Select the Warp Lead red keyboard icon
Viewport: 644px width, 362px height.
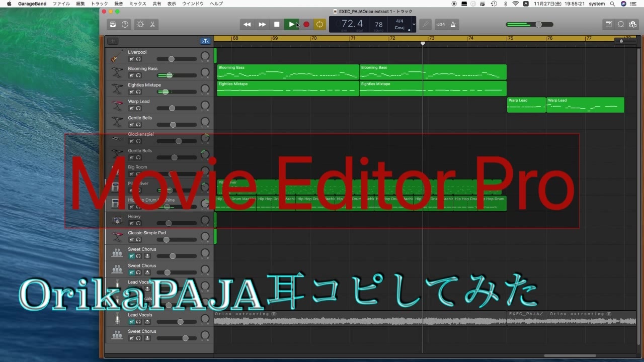click(117, 105)
